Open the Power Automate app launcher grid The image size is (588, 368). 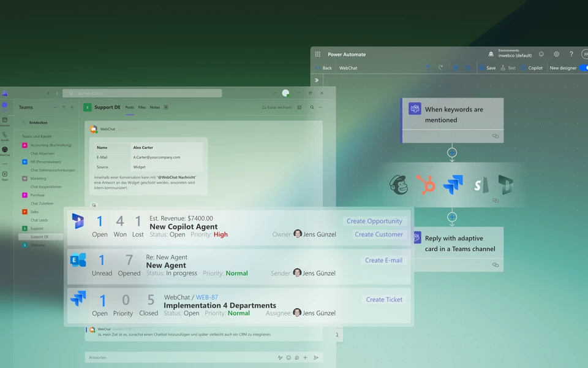[318, 54]
